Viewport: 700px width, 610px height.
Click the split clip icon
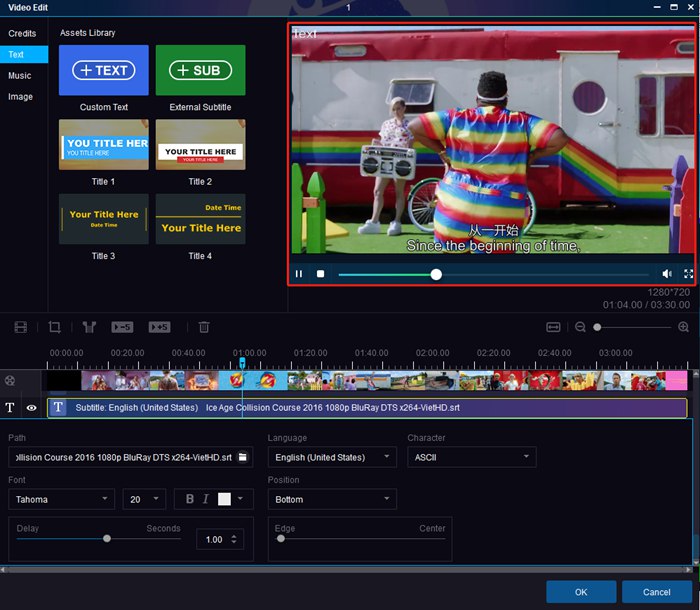pyautogui.click(x=89, y=327)
